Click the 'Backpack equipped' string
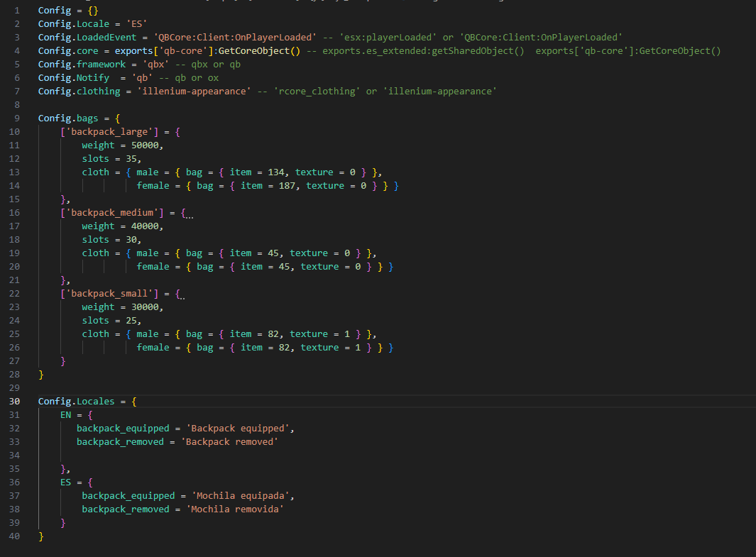756x557 pixels. point(238,429)
